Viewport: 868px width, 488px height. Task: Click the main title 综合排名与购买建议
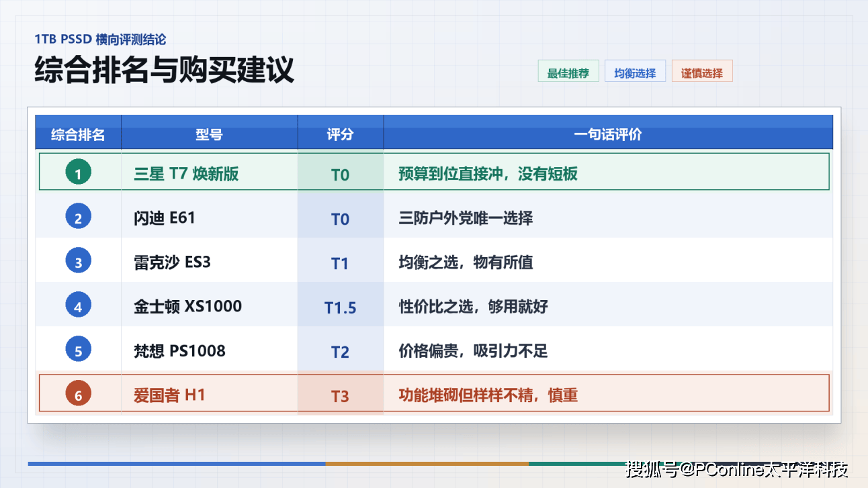click(165, 70)
